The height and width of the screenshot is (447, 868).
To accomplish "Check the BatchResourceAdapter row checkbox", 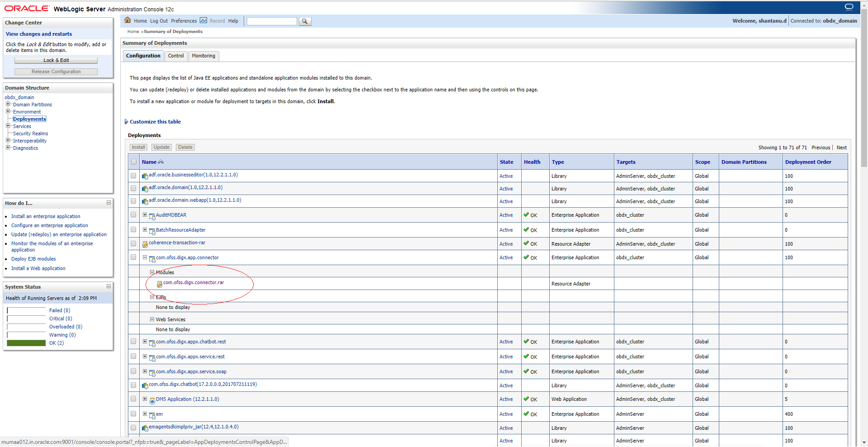I will coord(133,229).
